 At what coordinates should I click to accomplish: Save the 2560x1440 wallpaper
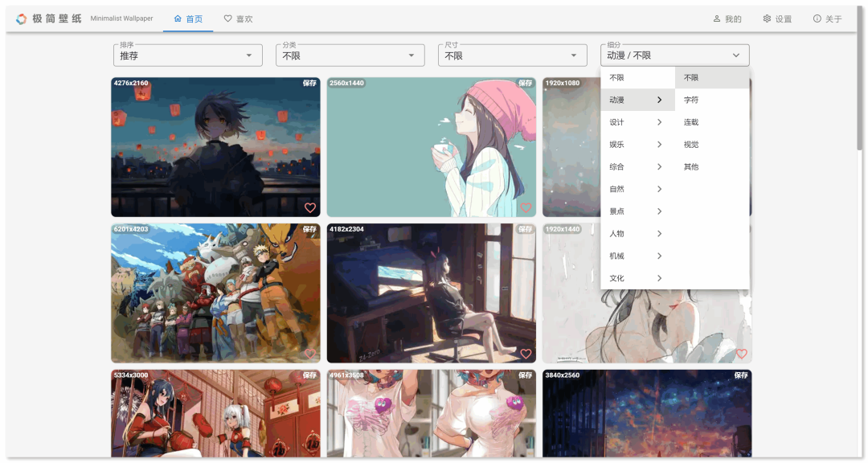526,83
